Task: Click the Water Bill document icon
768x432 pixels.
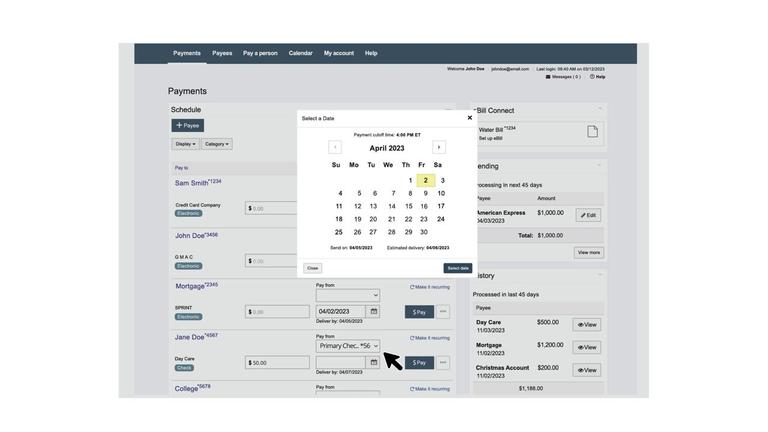Action: tap(592, 131)
